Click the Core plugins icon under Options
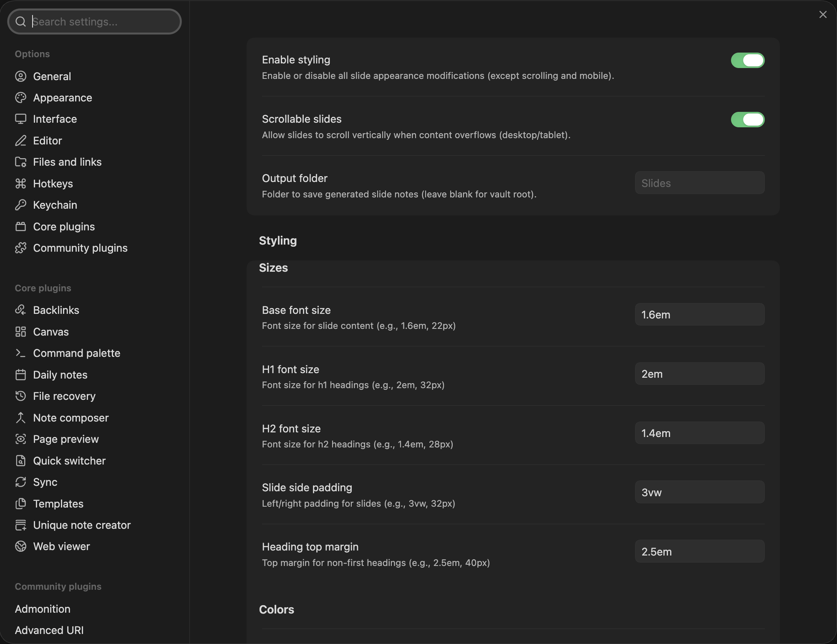The width and height of the screenshot is (837, 644). pos(20,227)
